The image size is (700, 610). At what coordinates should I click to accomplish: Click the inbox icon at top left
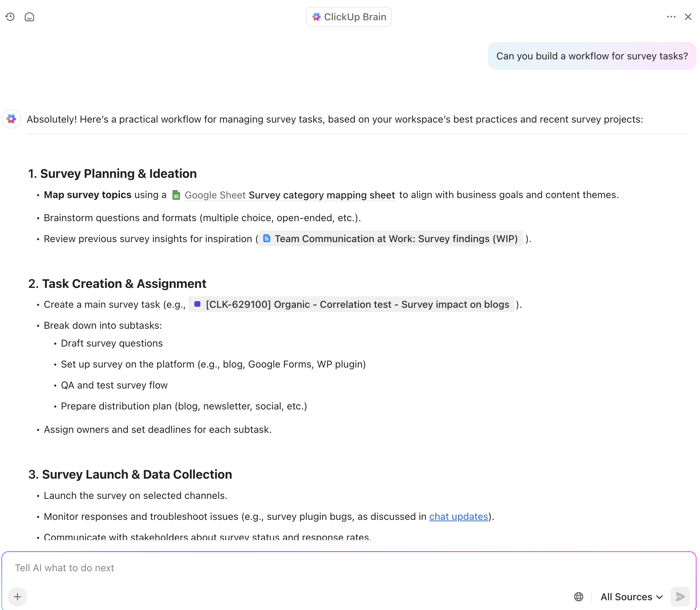pos(29,16)
